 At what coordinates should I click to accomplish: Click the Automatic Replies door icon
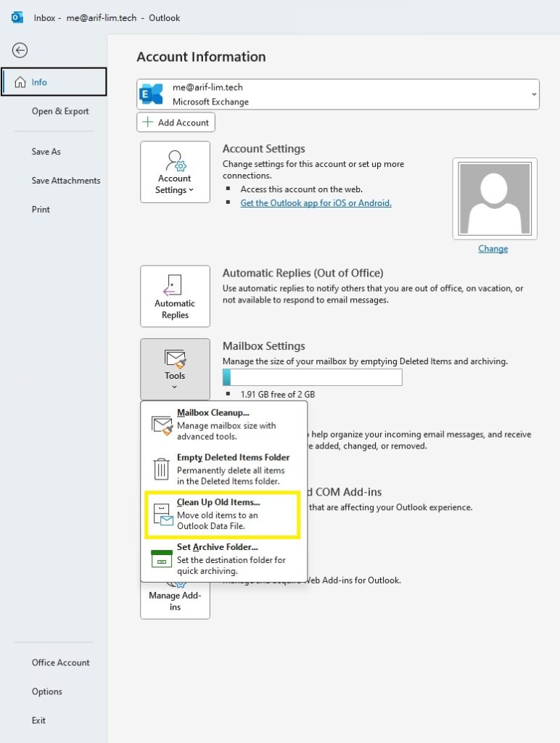[x=173, y=284]
